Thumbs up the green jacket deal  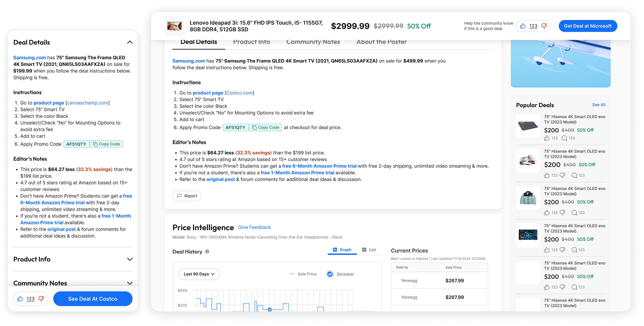[x=547, y=213]
